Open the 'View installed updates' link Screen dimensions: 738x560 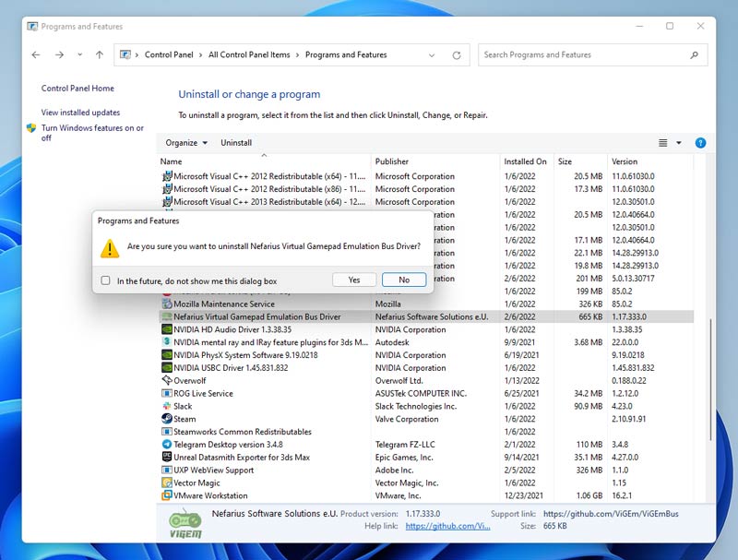79,112
